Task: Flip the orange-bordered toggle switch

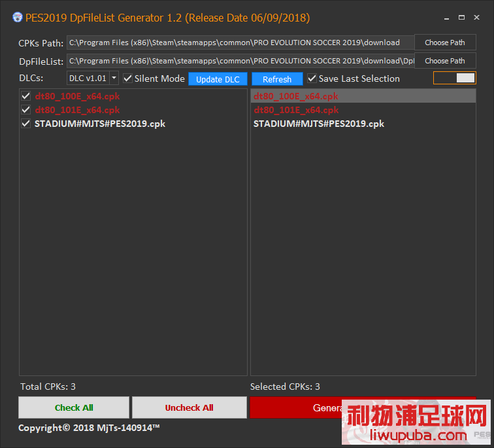Action: [x=455, y=78]
